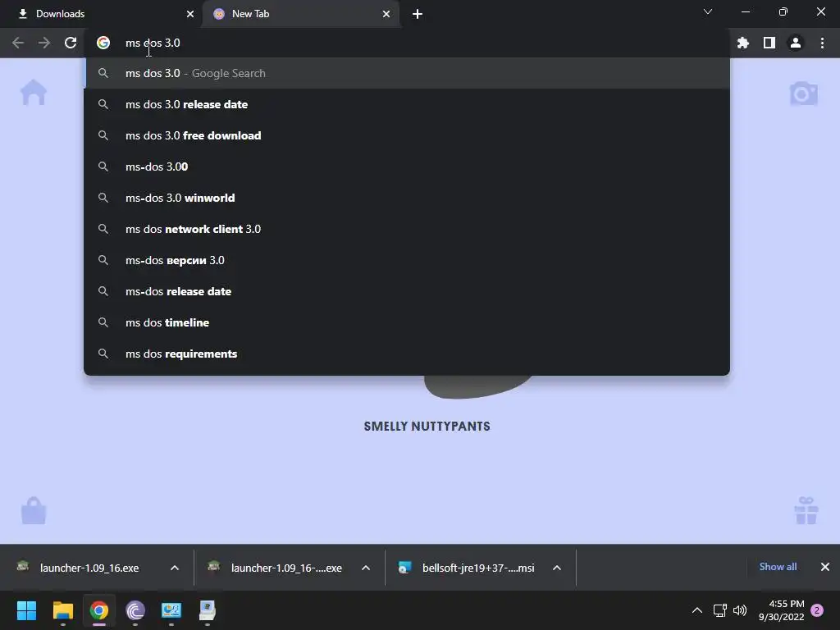The height and width of the screenshot is (630, 840).
Task: Open the volume speaker tray icon
Action: pyautogui.click(x=740, y=610)
